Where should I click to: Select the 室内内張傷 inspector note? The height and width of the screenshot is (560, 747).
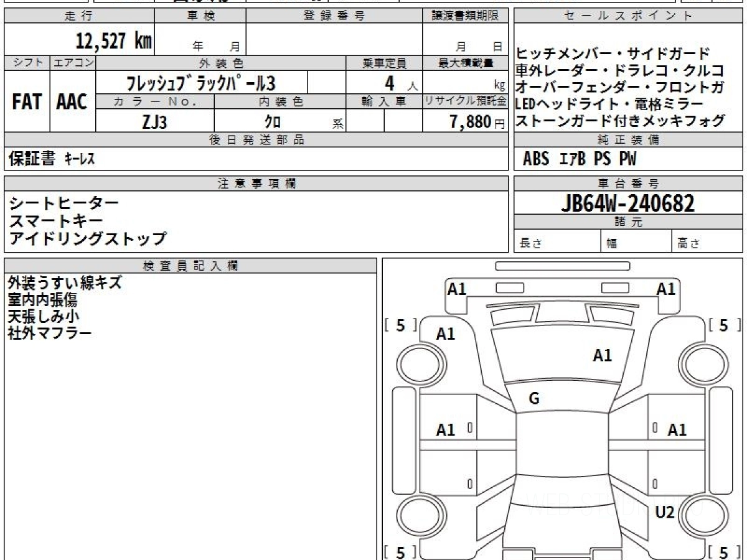tap(42, 300)
